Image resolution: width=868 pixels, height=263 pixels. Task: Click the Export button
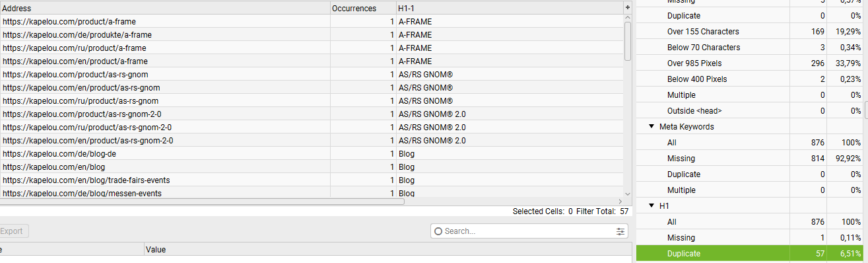point(13,231)
